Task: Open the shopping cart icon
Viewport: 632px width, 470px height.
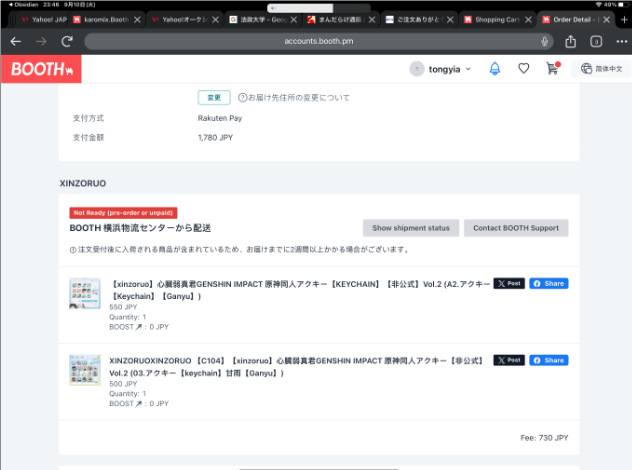Action: coord(553,68)
